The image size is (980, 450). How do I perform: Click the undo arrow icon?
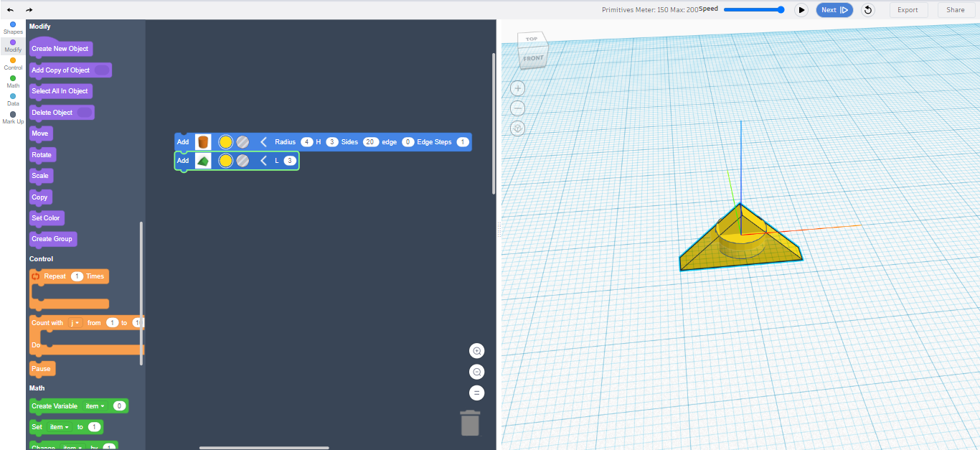pyautogui.click(x=10, y=10)
